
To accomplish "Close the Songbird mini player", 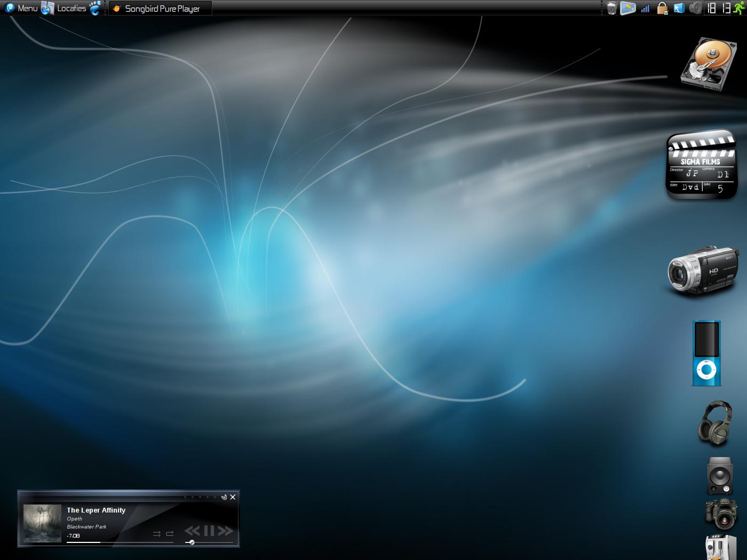I will tap(233, 497).
